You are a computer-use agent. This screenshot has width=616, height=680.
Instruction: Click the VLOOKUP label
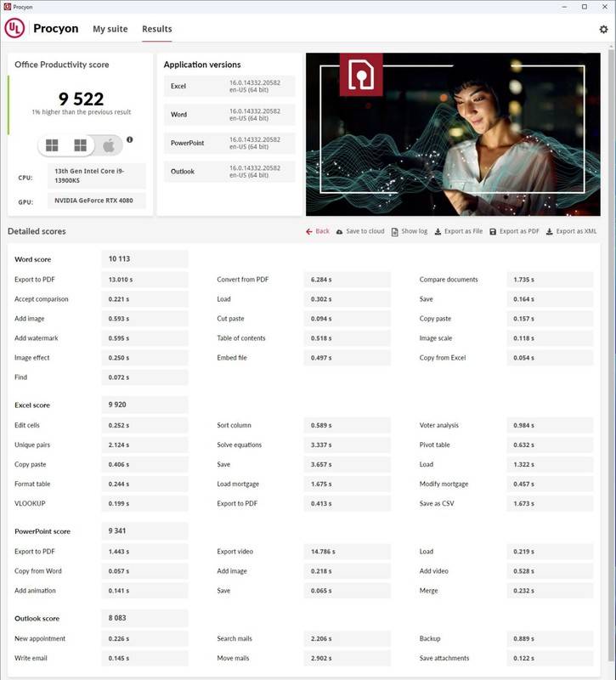pyautogui.click(x=30, y=503)
